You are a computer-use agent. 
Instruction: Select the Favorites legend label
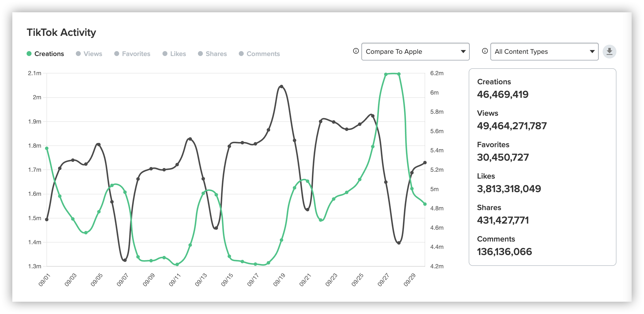136,54
